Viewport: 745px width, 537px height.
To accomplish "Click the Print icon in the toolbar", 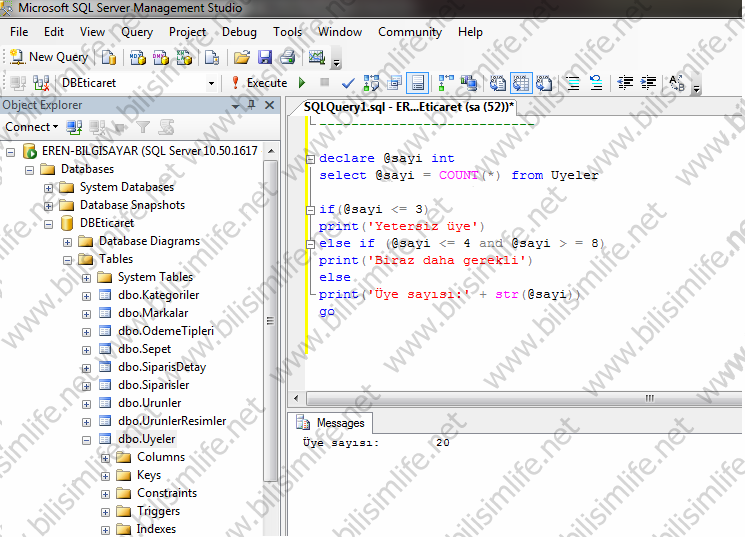I will [287, 58].
